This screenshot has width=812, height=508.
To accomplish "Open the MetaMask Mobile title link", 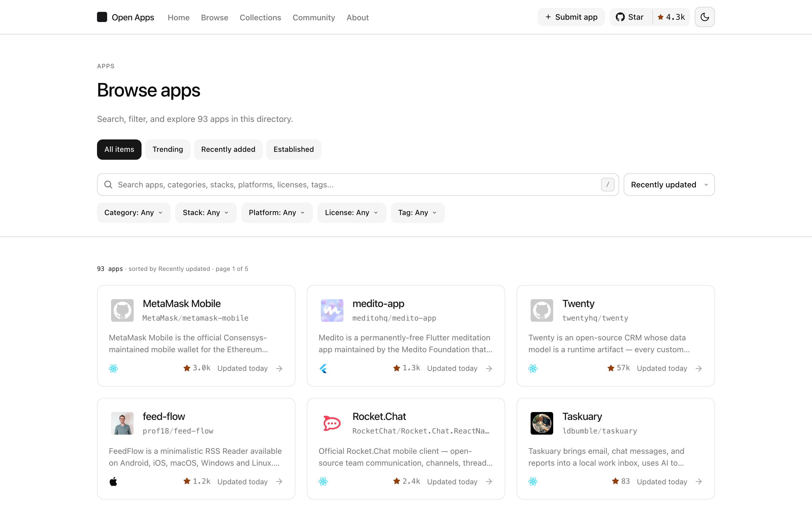I will point(182,304).
